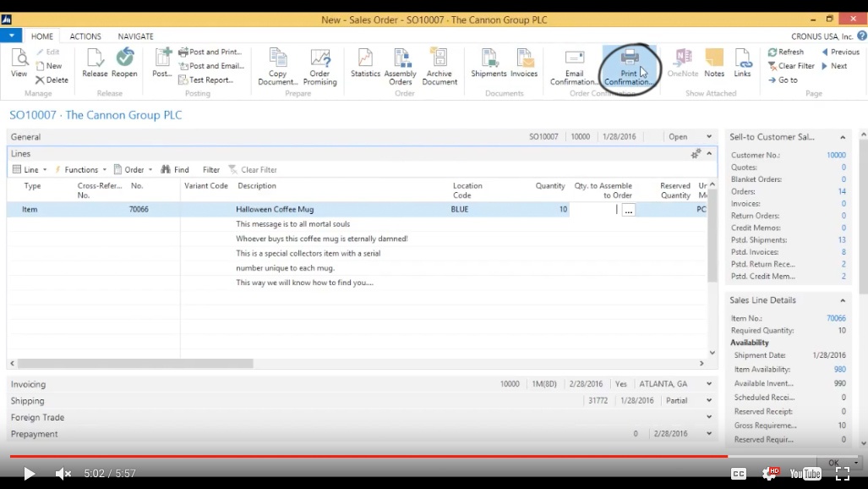Open the Functions dropdown menu
This screenshot has width=868, height=489.
coord(80,170)
